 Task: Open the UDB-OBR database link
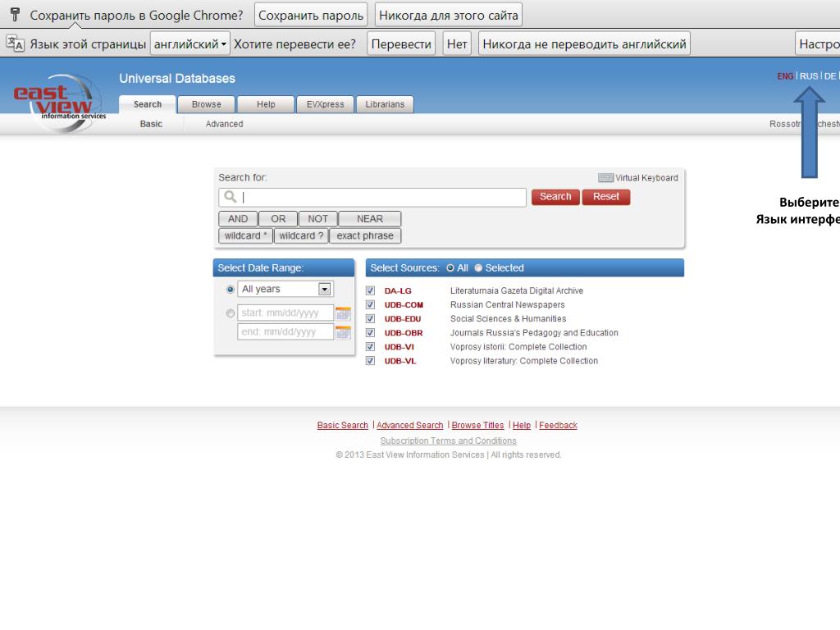coord(404,333)
